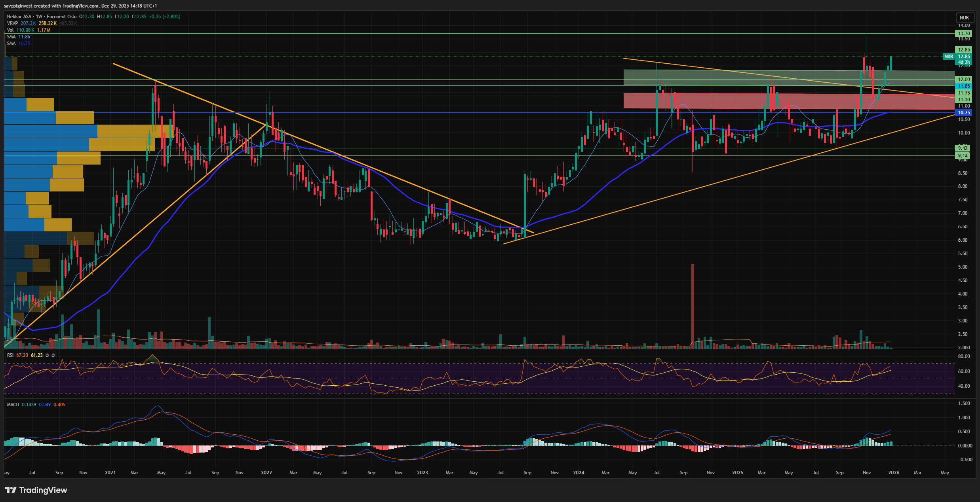Click the NKR symbol price tag

[949, 57]
